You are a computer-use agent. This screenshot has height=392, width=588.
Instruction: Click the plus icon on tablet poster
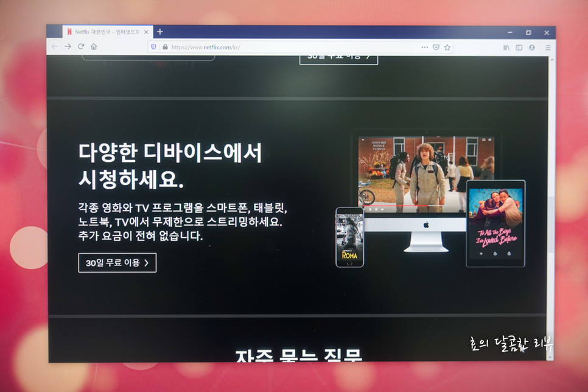pos(481,254)
